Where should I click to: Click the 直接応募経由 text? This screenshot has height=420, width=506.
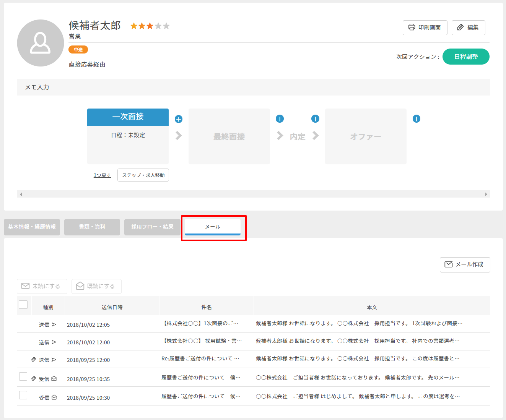[x=87, y=65]
